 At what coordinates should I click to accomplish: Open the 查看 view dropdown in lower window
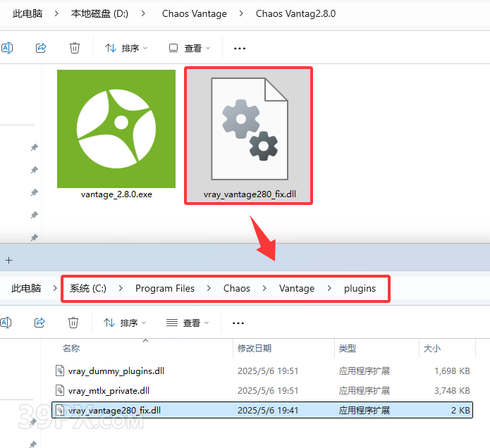point(188,323)
